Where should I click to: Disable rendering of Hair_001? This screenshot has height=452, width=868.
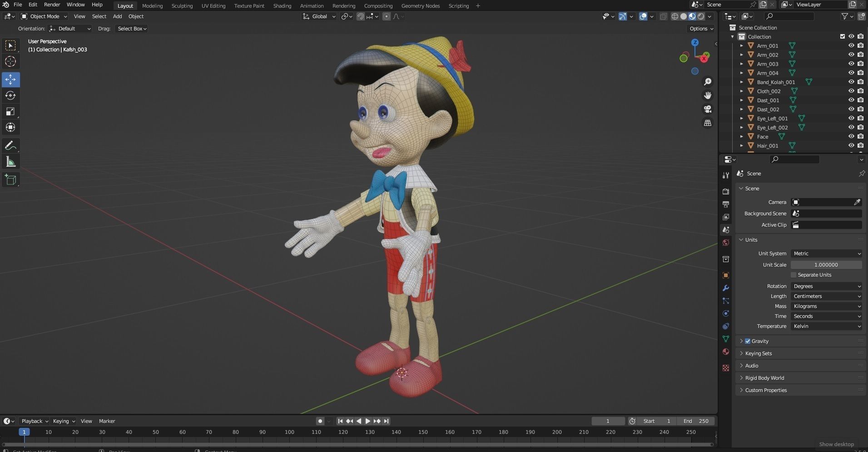[860, 145]
